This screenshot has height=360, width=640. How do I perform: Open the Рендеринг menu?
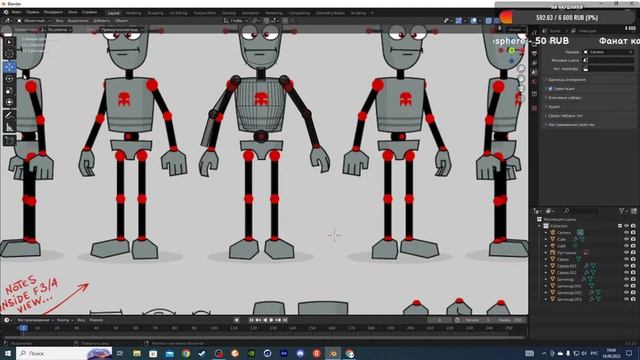click(x=53, y=13)
